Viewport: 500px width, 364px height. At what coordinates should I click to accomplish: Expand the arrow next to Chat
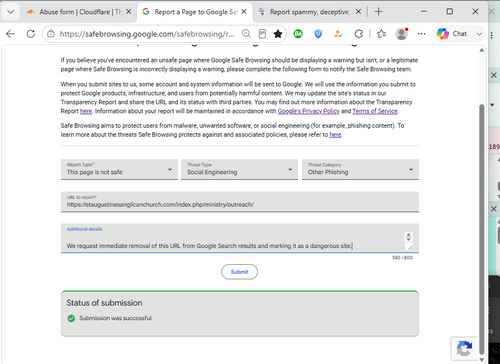[x=479, y=34]
